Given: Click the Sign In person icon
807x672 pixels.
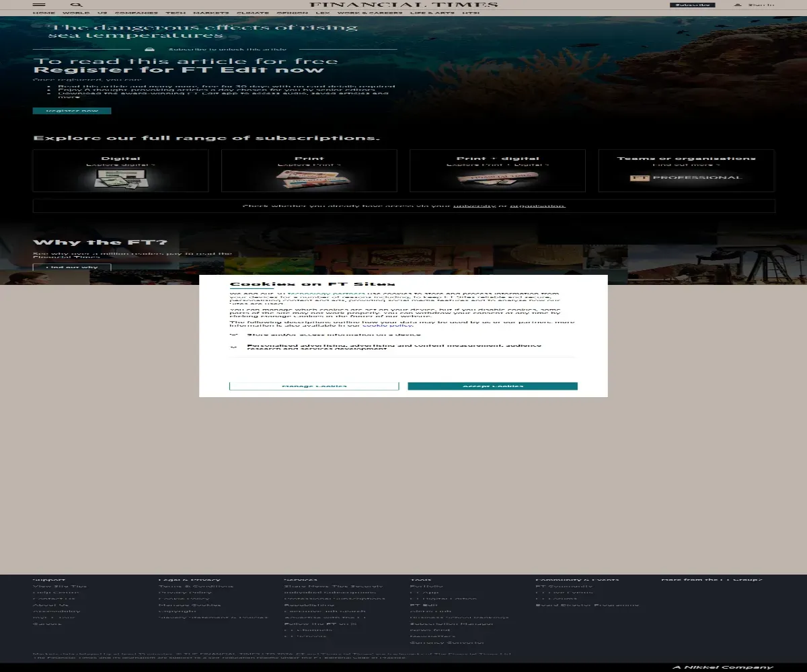Looking at the screenshot, I should point(738,5).
